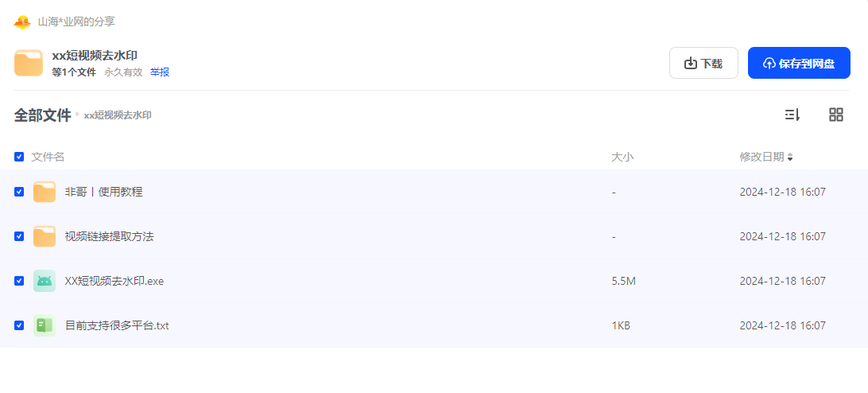Click the 下载 button

click(x=703, y=63)
